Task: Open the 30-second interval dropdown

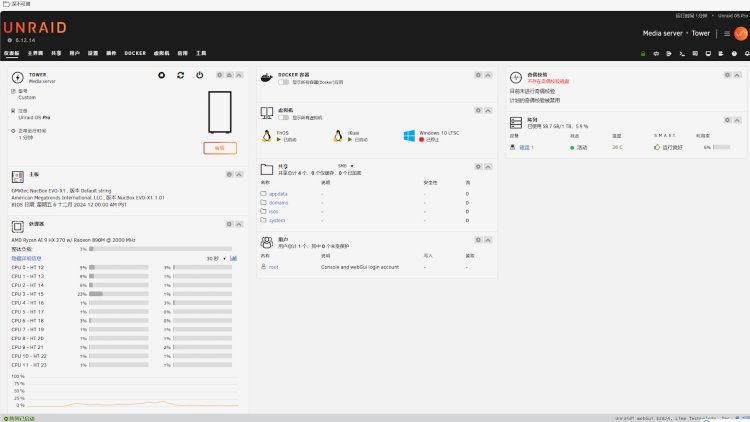Action: click(x=216, y=258)
